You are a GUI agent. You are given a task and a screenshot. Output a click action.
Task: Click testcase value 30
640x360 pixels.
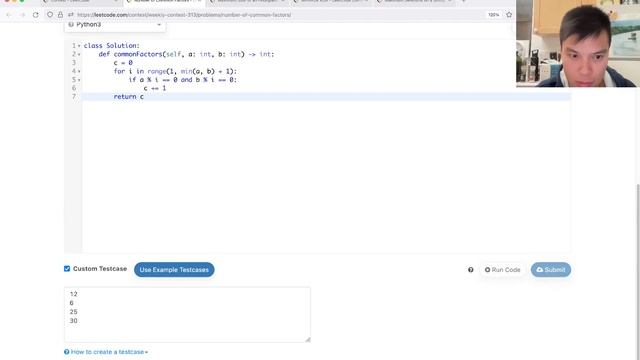[x=73, y=321]
